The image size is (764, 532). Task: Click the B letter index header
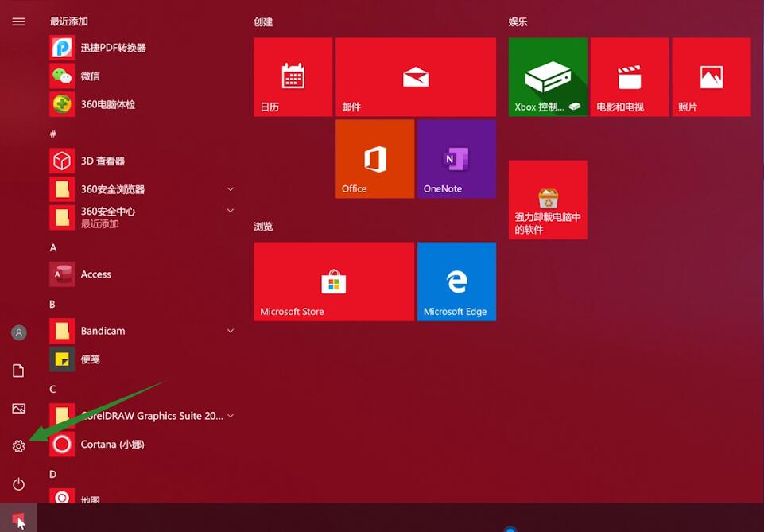pos(52,305)
